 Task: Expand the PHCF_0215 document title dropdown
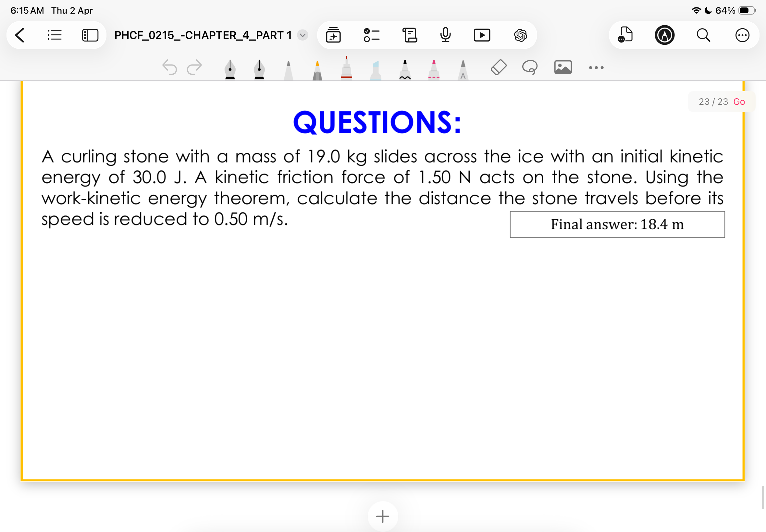point(303,35)
